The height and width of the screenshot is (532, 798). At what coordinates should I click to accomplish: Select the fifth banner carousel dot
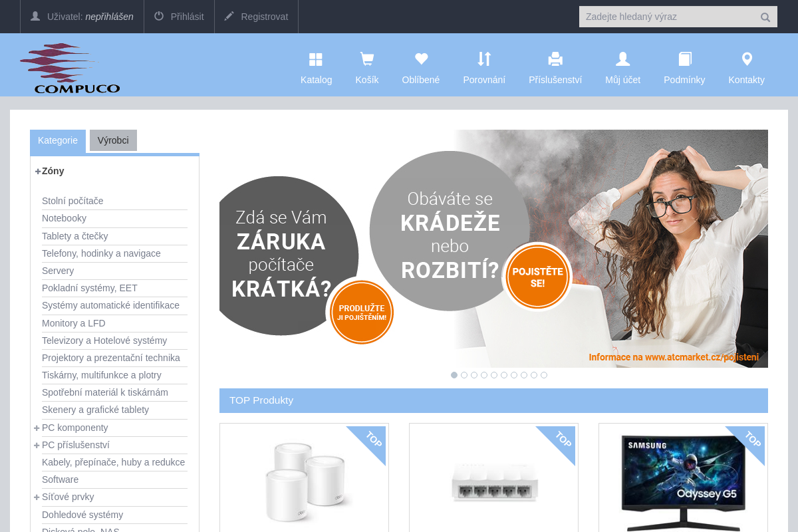pos(494,375)
